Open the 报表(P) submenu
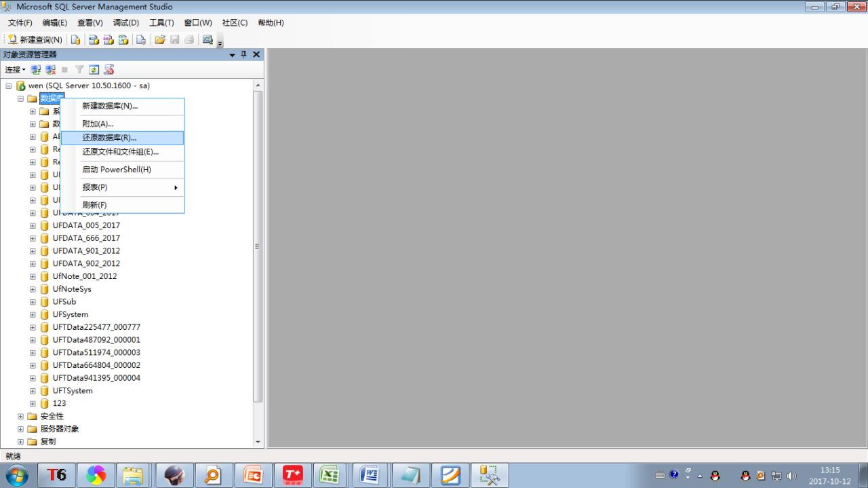The width and height of the screenshot is (868, 488). 122,187
